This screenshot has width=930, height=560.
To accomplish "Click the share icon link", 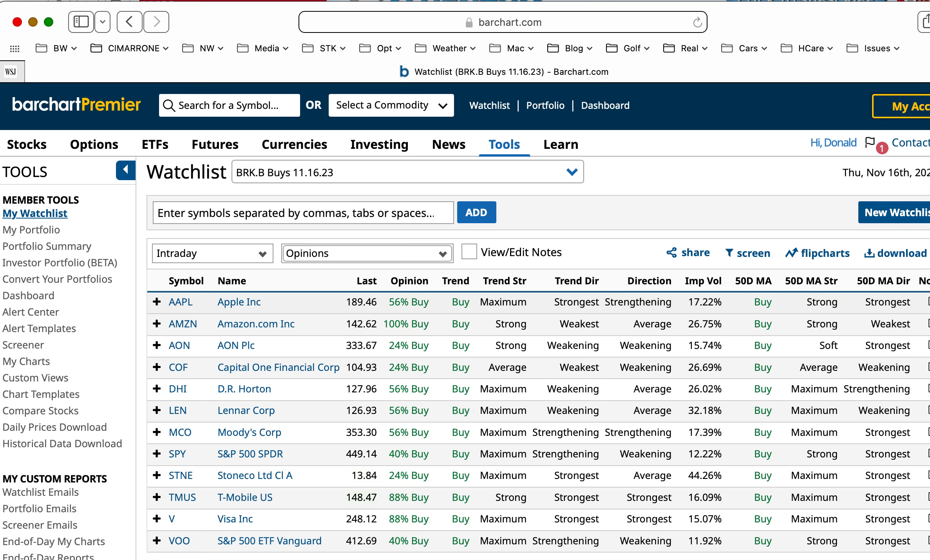I will click(688, 253).
